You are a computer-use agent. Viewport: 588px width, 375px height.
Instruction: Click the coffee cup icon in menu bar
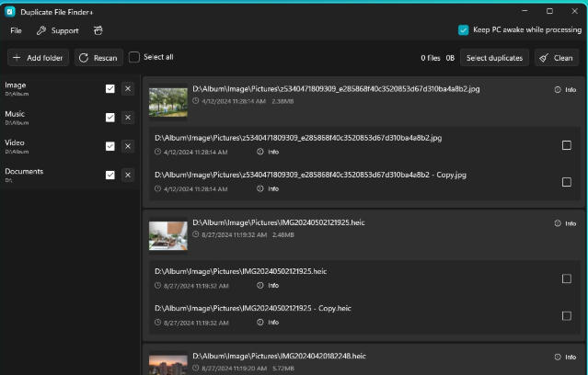tap(98, 30)
